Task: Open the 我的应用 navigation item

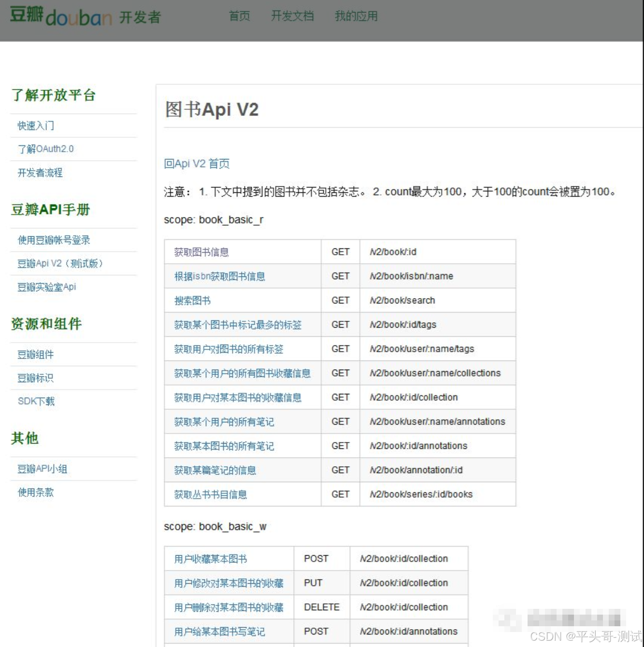Action: [356, 16]
